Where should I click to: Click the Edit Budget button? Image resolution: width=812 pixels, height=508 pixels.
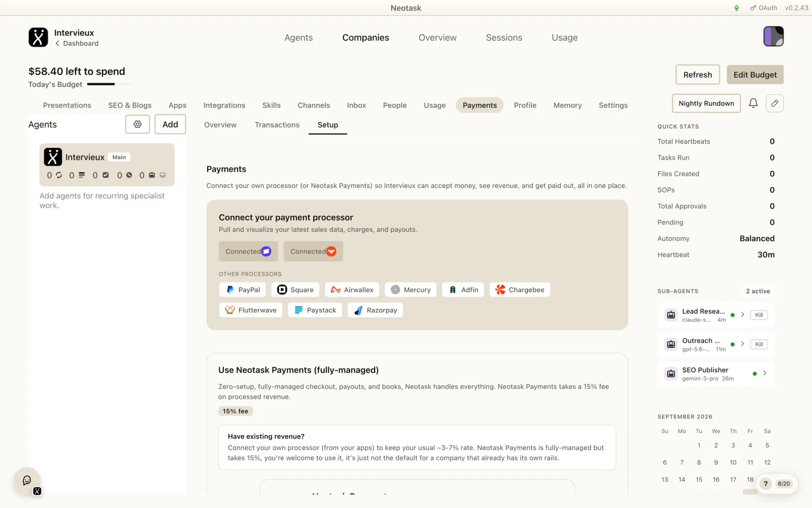coord(755,75)
